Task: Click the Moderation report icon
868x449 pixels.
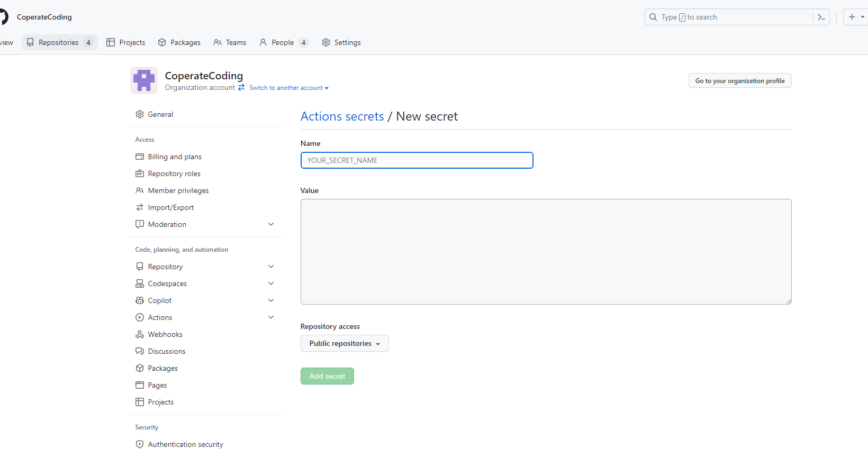Action: pyautogui.click(x=140, y=224)
